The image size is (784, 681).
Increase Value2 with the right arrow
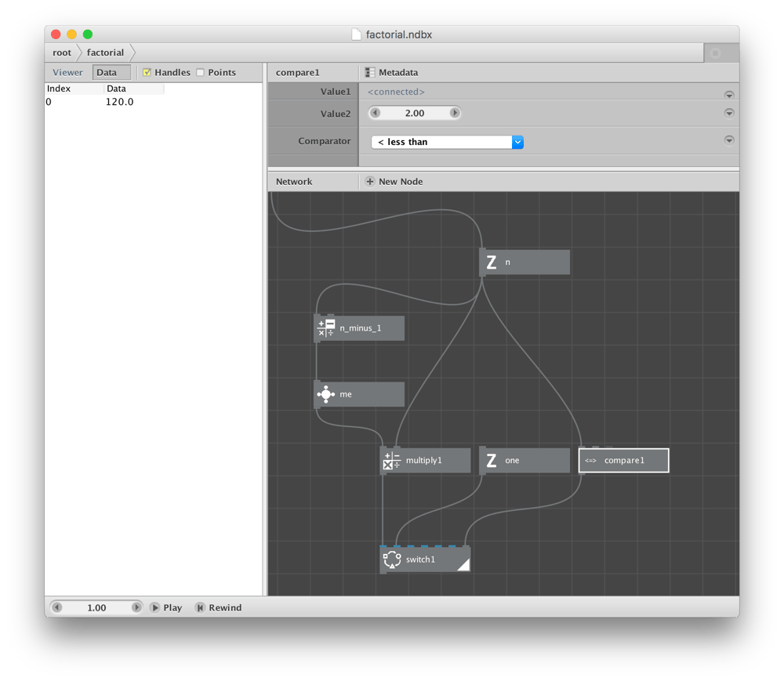click(455, 113)
